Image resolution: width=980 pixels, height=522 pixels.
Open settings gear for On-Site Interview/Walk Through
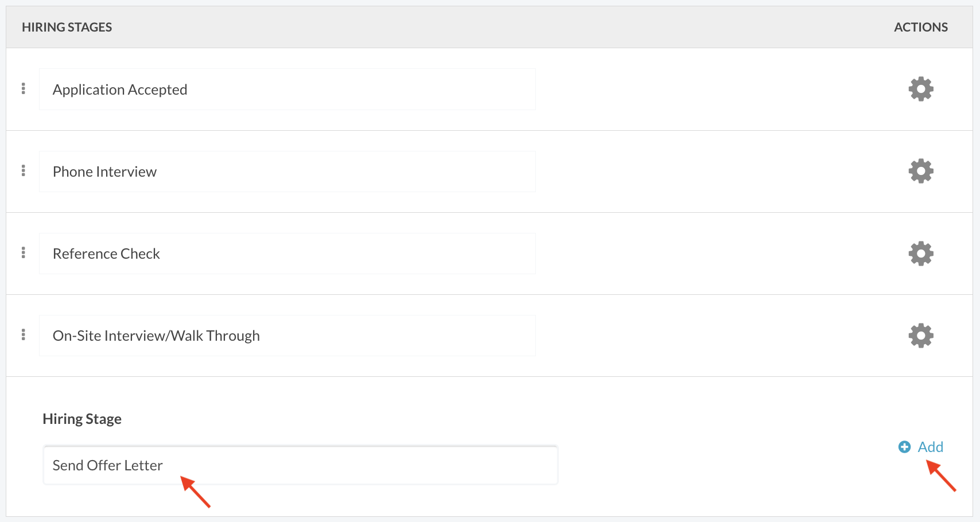(x=921, y=336)
